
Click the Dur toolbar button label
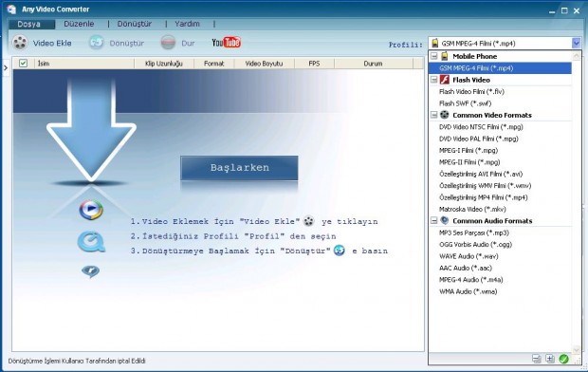pyautogui.click(x=188, y=43)
